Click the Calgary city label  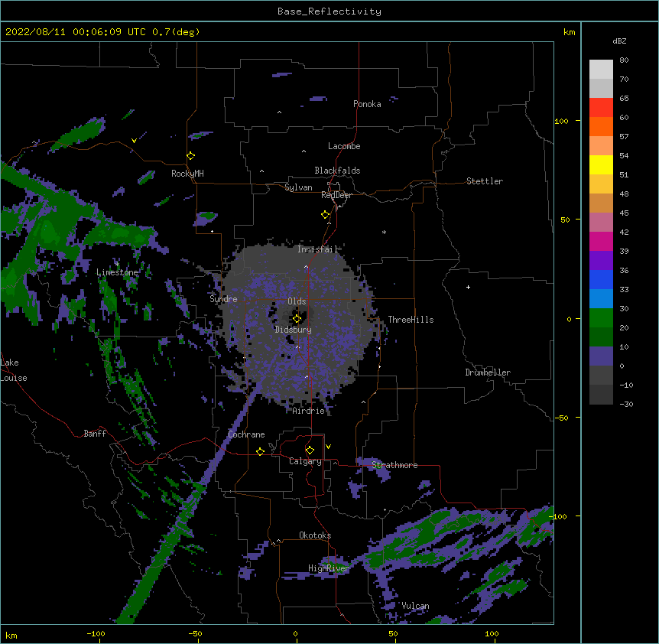pyautogui.click(x=305, y=461)
